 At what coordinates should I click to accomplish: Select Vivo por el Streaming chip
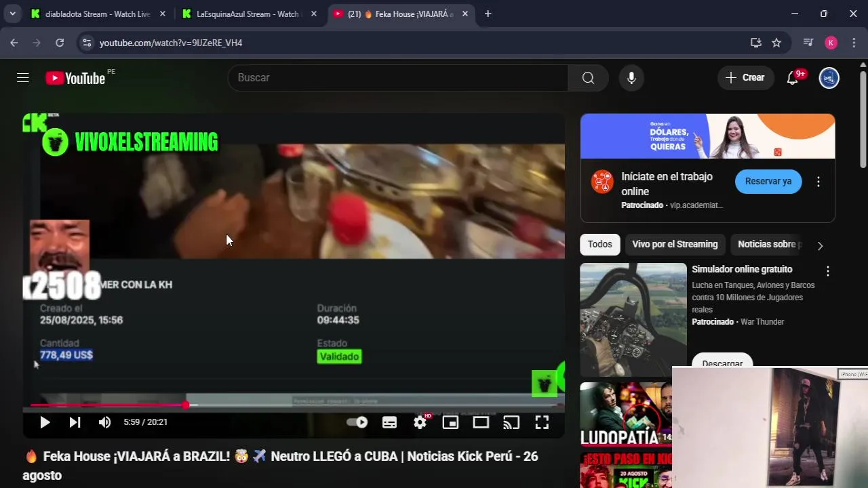click(675, 245)
